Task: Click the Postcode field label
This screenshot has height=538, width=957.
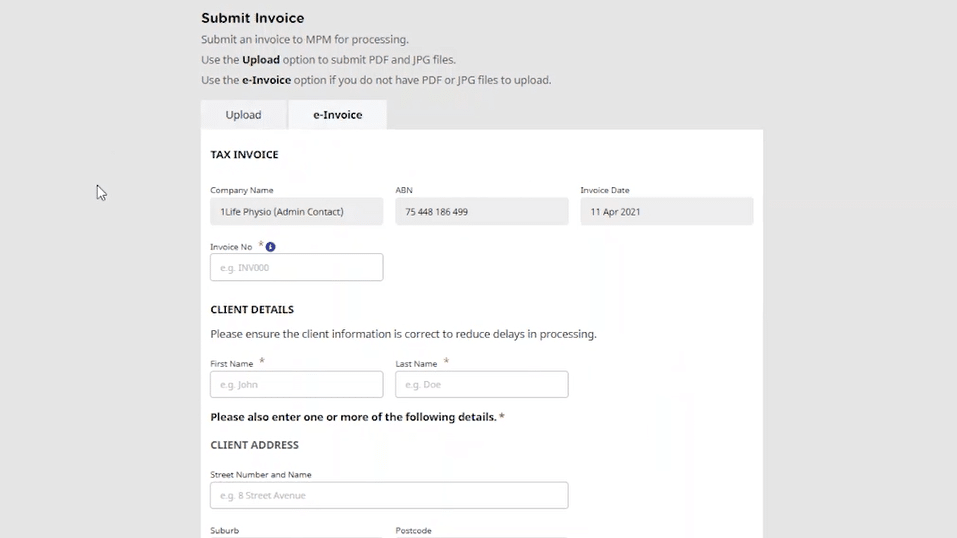Action: coord(413,530)
